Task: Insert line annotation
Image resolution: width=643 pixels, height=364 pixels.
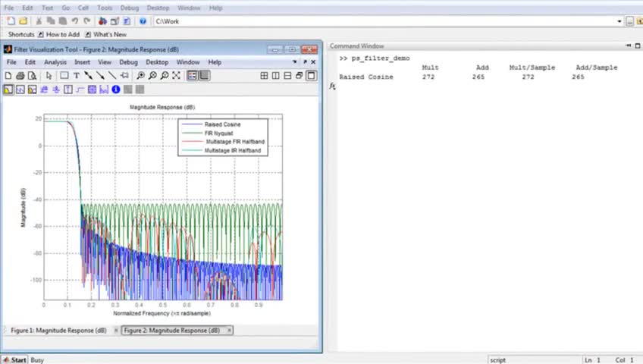Action: 112,75
